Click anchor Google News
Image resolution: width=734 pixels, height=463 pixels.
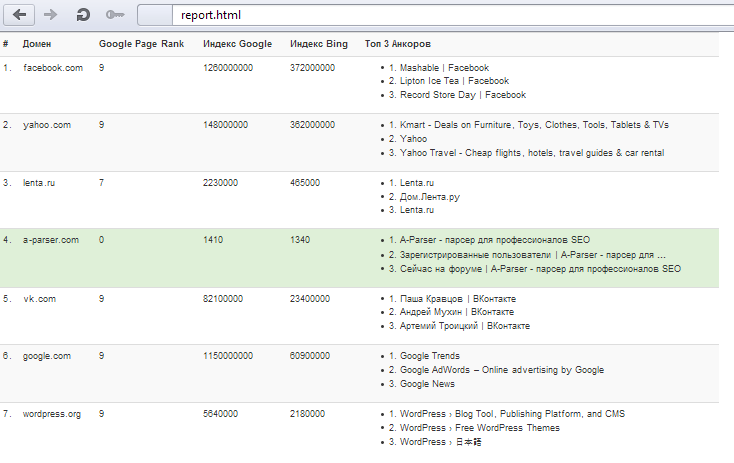point(427,384)
